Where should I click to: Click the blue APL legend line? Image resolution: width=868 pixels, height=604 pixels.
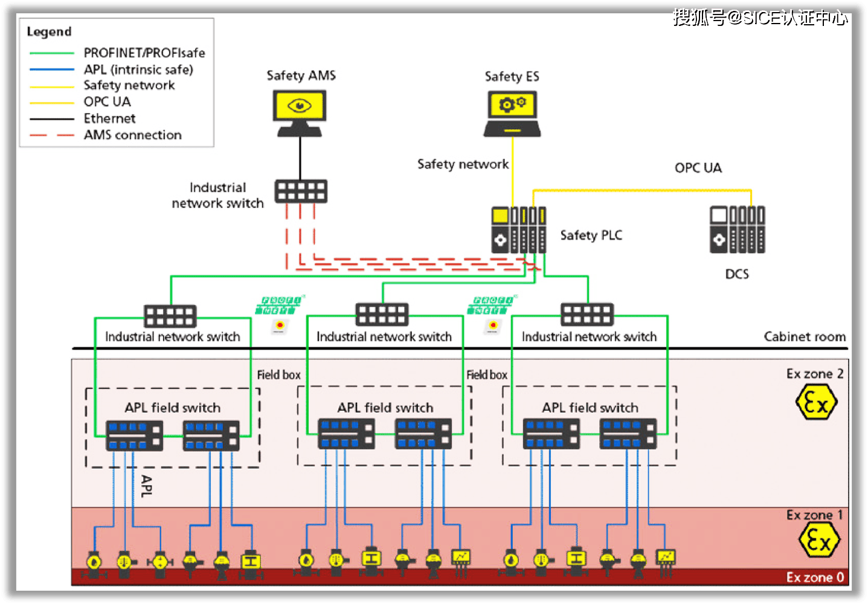pos(51,70)
